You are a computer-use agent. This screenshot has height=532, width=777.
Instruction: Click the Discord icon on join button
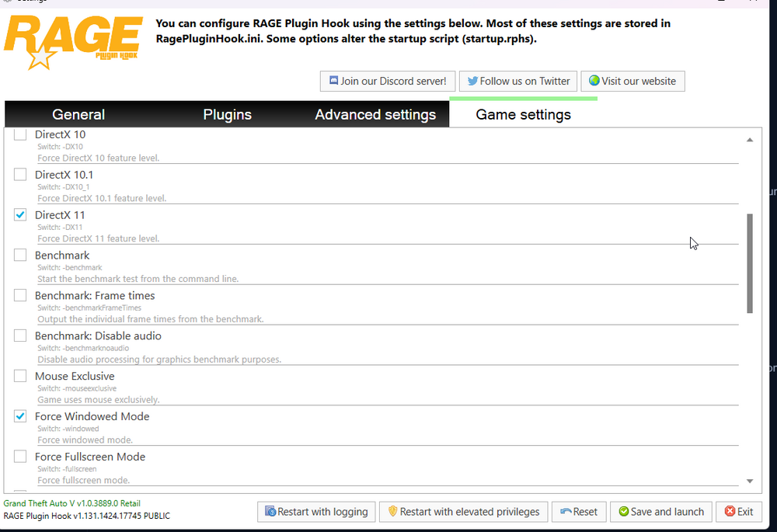pos(334,81)
